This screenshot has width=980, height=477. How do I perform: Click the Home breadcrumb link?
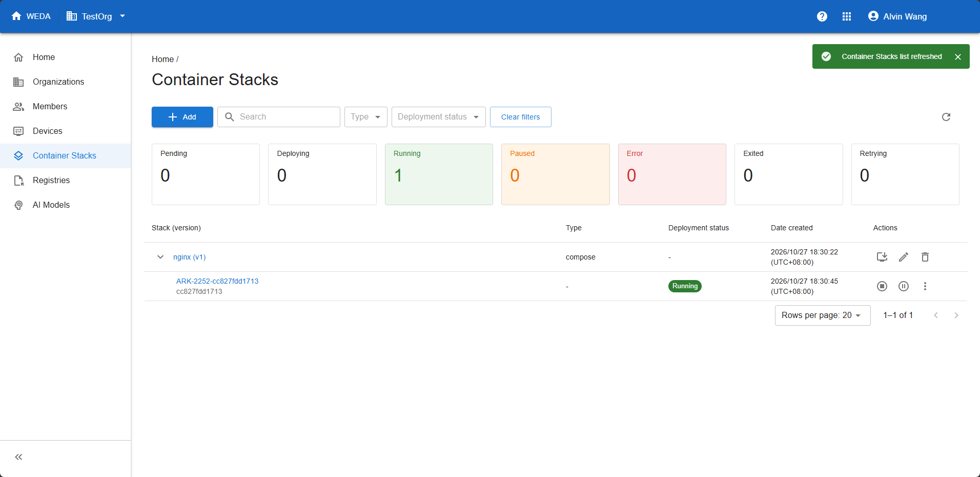coord(162,59)
